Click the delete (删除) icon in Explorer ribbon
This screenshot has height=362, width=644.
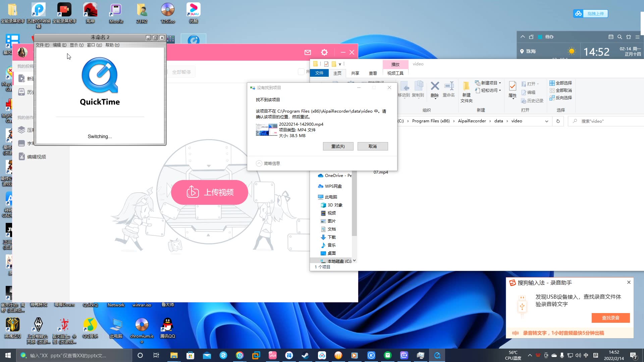(x=435, y=86)
